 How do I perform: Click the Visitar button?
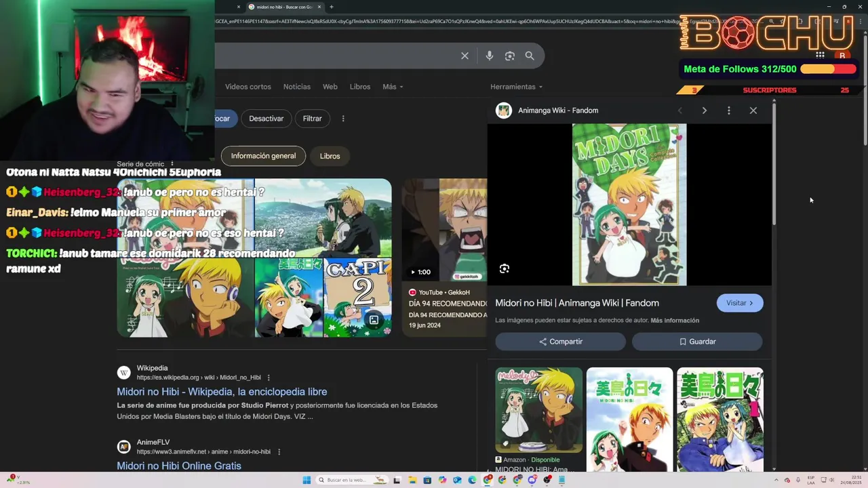coord(740,303)
